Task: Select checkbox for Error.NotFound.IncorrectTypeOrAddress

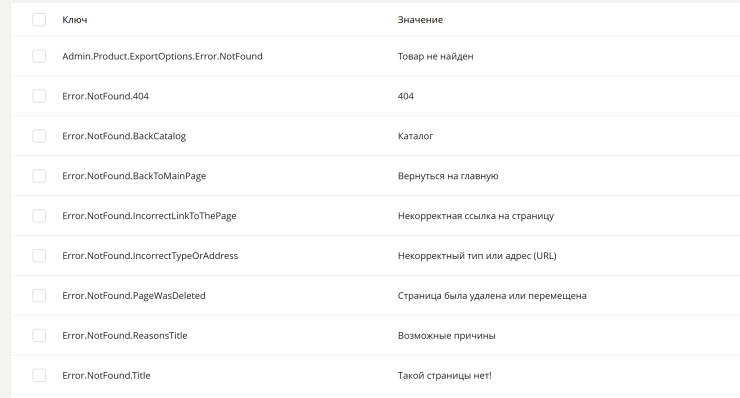Action: (39, 256)
